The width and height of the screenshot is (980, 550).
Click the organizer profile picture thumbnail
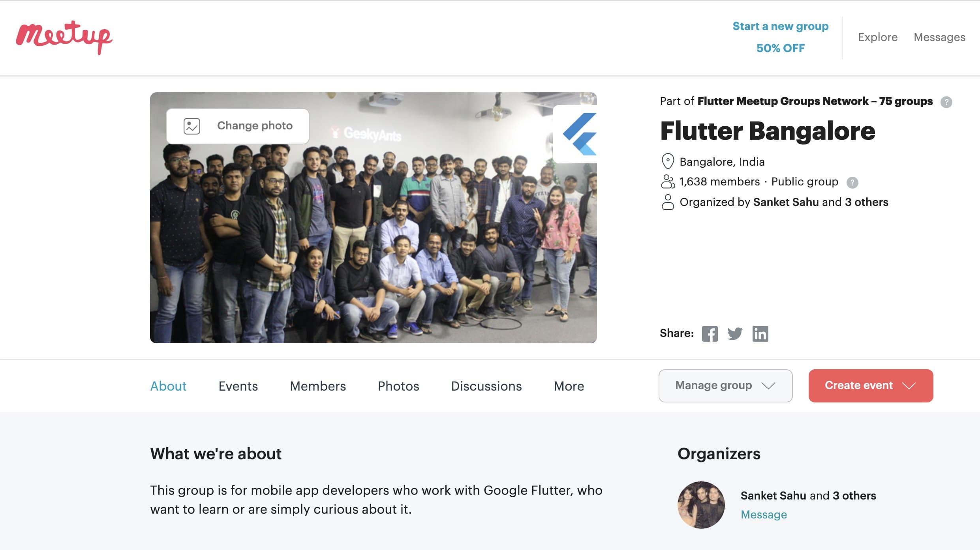click(701, 505)
